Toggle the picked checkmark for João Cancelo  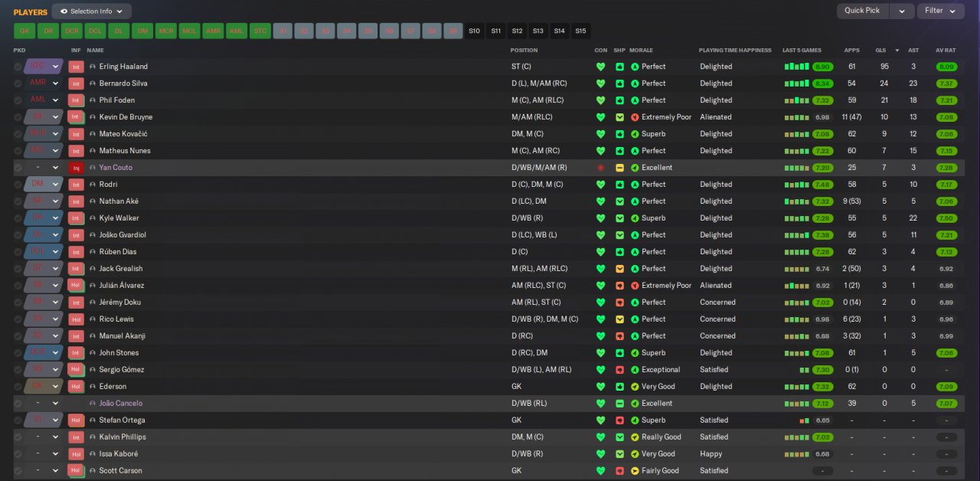pyautogui.click(x=18, y=404)
